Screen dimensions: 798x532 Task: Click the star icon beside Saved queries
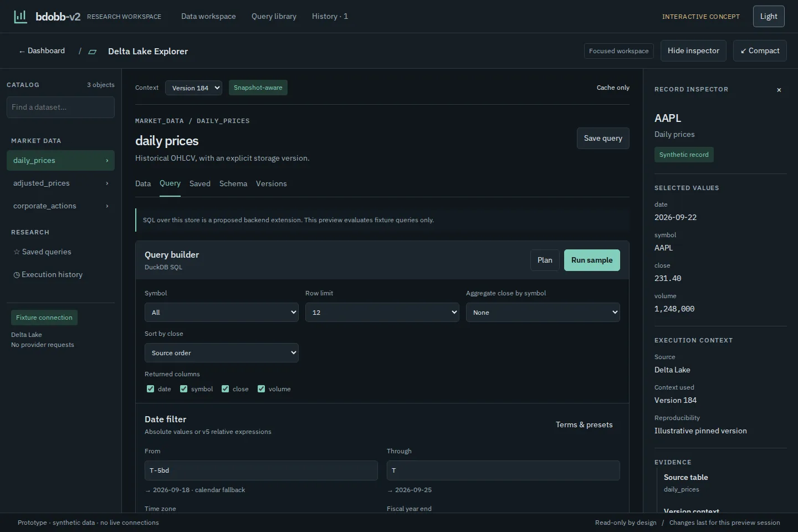17,252
